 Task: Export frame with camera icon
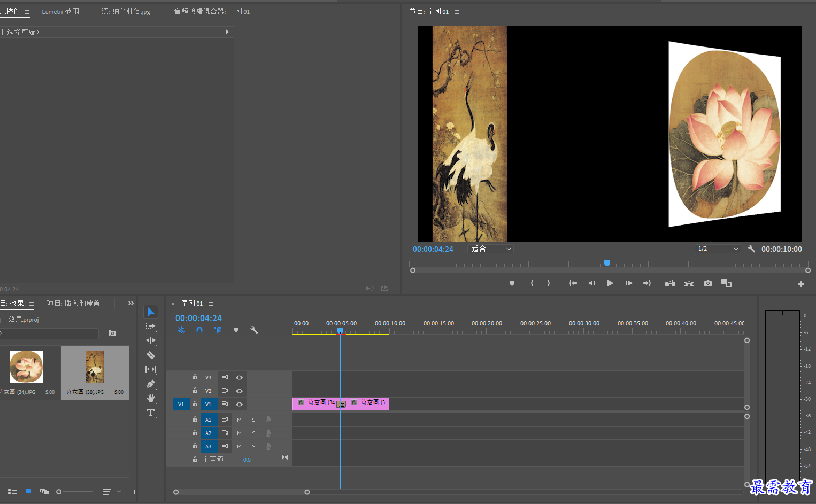(x=708, y=283)
